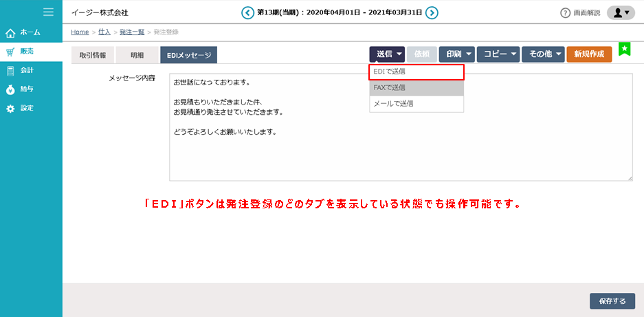This screenshot has width=644, height=317.
Task: Go to previous fiscal period arrow
Action: point(247,12)
